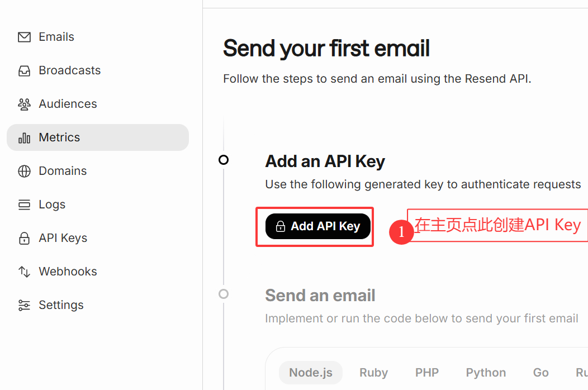The height and width of the screenshot is (390, 588).
Task: Click the Broadcasts inbox icon
Action: 25,70
